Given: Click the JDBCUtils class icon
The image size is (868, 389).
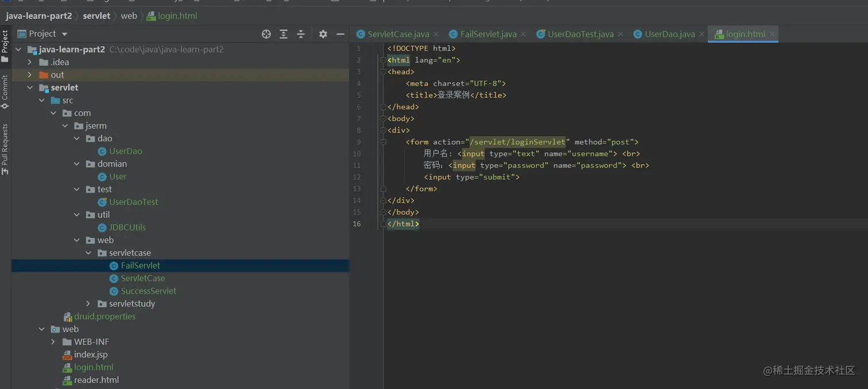Looking at the screenshot, I should click(x=102, y=228).
